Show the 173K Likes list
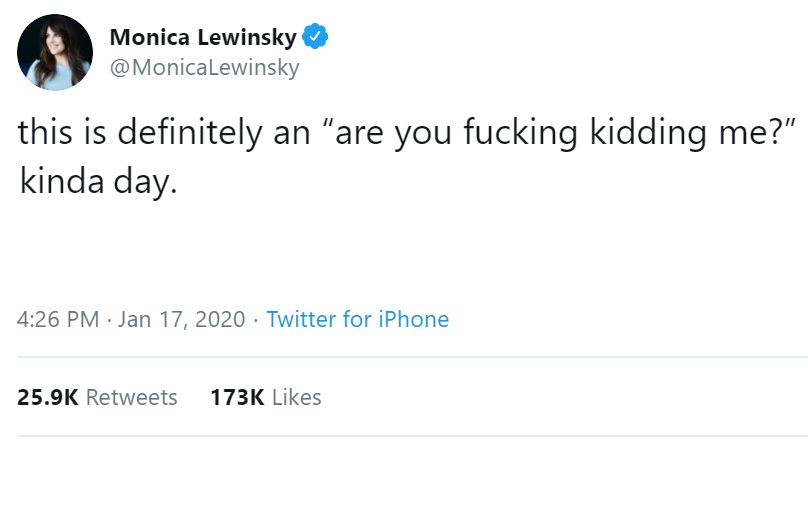Viewport: 808px width, 508px height. 265,397
